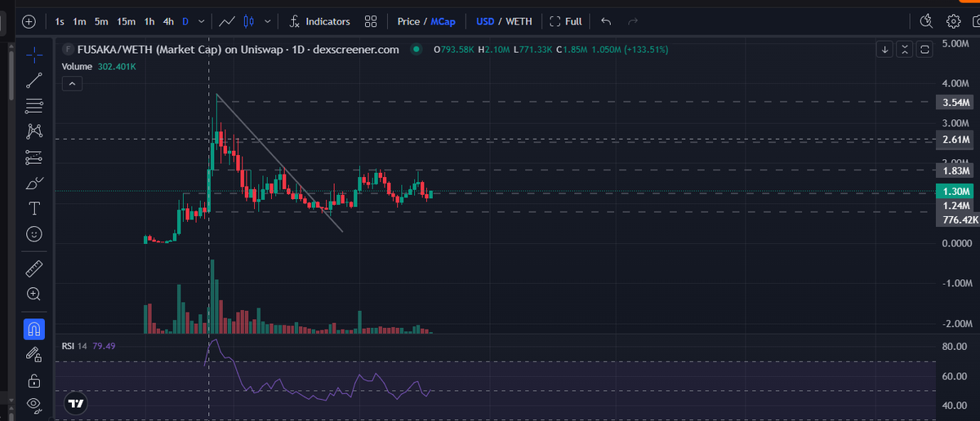
Task: Click the add symbol plus icon
Action: (x=29, y=21)
